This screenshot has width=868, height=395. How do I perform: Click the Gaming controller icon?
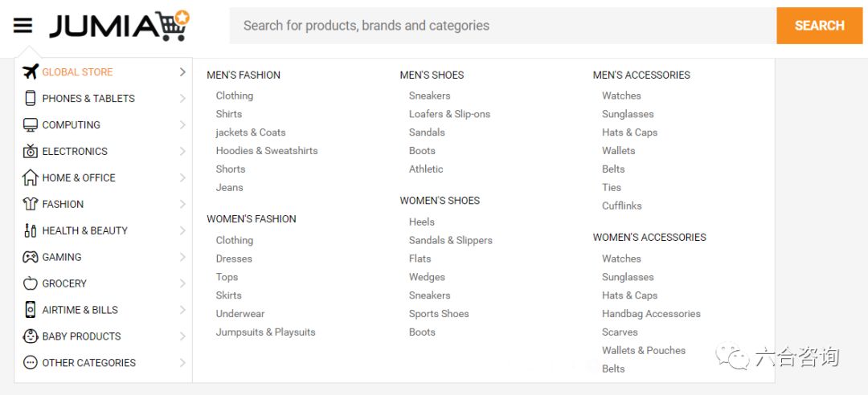point(31,257)
